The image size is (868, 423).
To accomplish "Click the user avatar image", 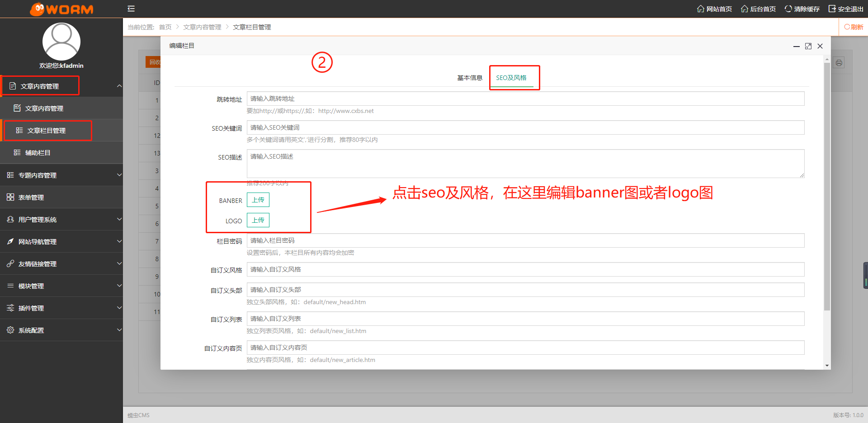I will point(61,42).
